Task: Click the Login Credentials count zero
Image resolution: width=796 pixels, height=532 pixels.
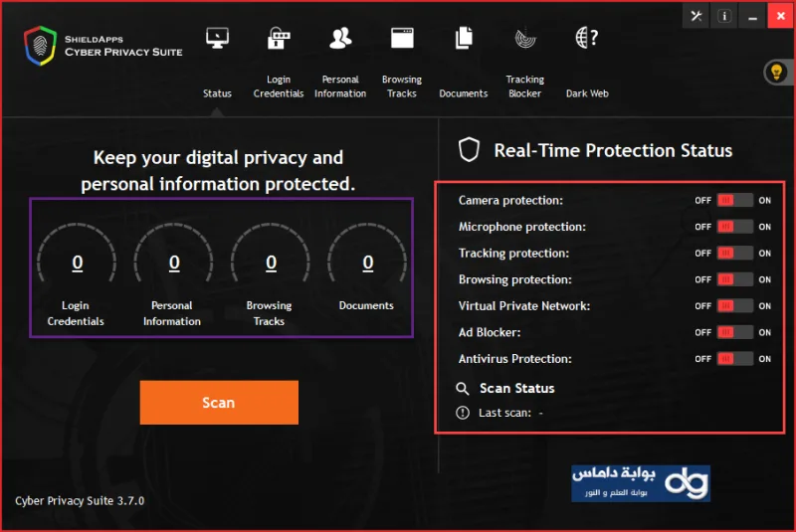Action: [x=78, y=263]
